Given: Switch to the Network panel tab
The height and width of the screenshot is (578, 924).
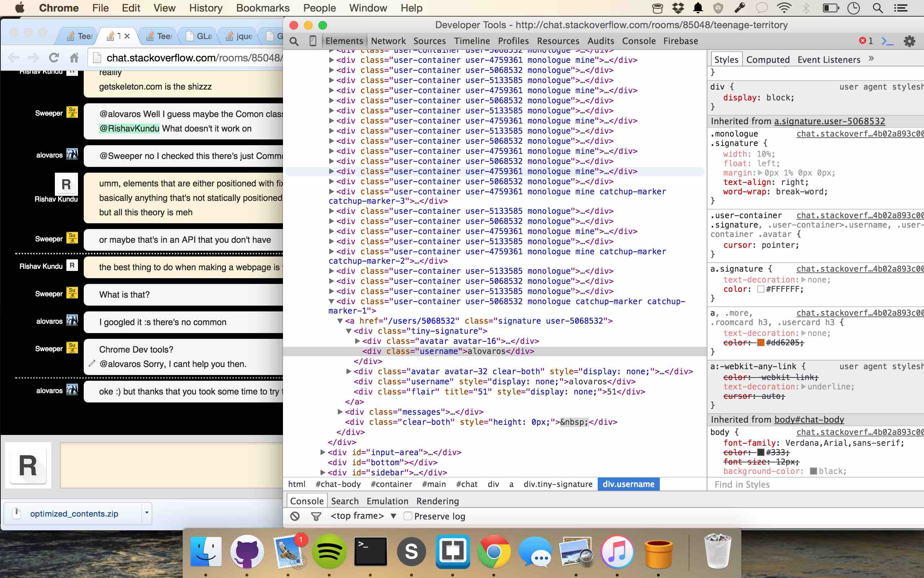Looking at the screenshot, I should pyautogui.click(x=388, y=41).
